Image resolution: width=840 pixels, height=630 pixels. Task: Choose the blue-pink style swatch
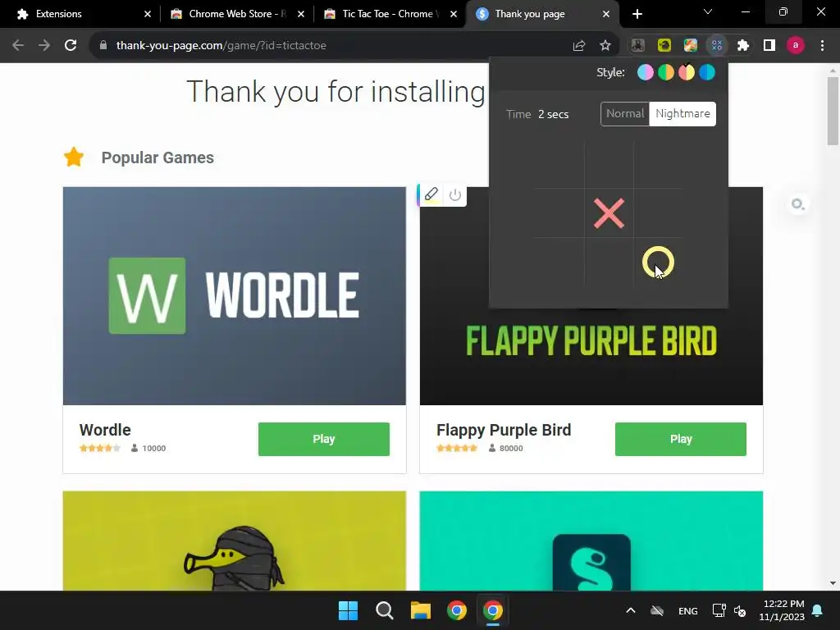[x=646, y=72]
